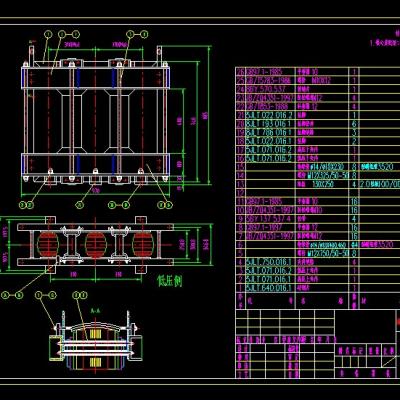Click the A-A section view label
This screenshot has width=400, height=400.
[96, 311]
